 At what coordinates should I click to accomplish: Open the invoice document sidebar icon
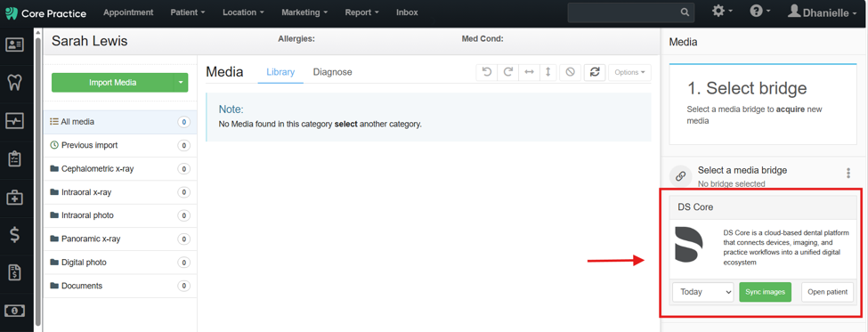point(14,272)
